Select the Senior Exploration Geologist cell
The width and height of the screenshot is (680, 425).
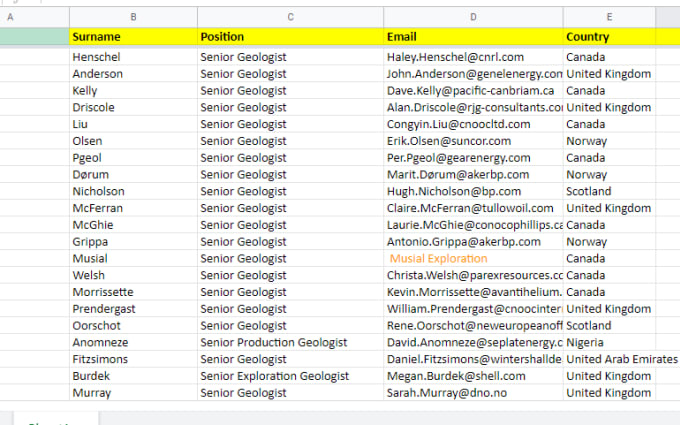(290, 376)
